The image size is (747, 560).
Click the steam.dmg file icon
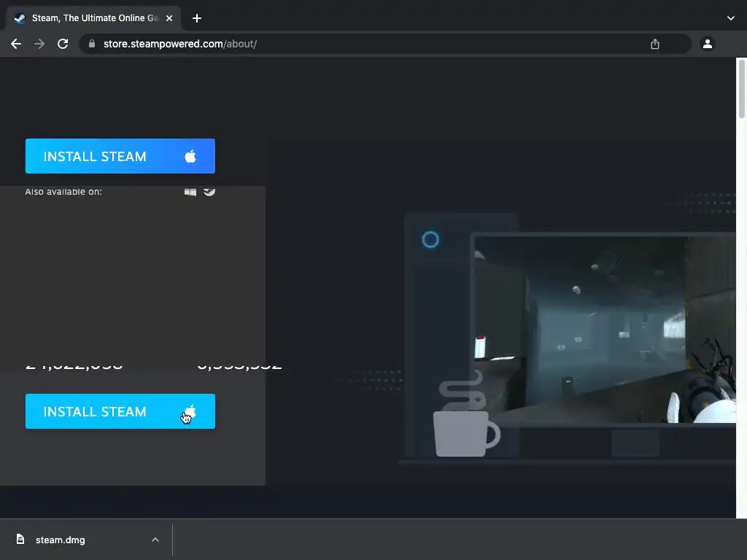[20, 539]
